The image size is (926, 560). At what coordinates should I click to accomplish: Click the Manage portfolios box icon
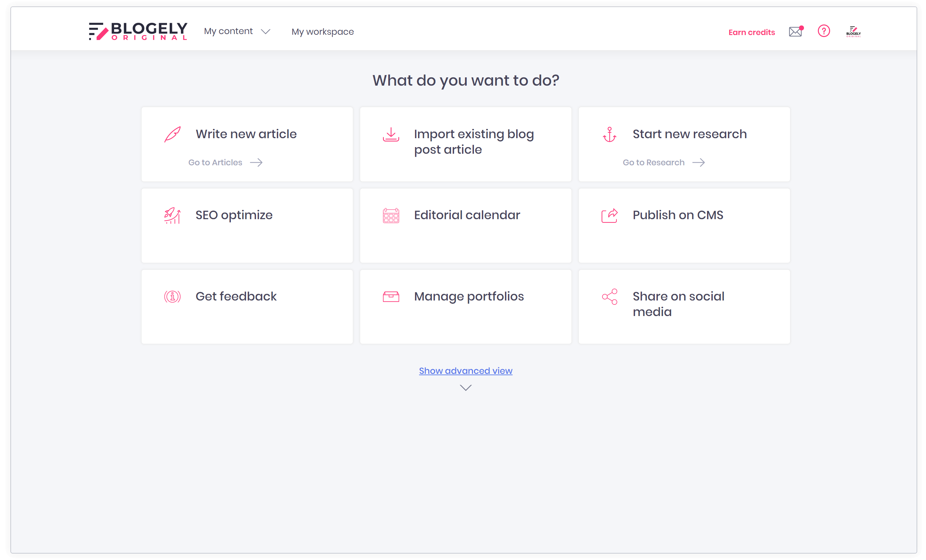391,297
